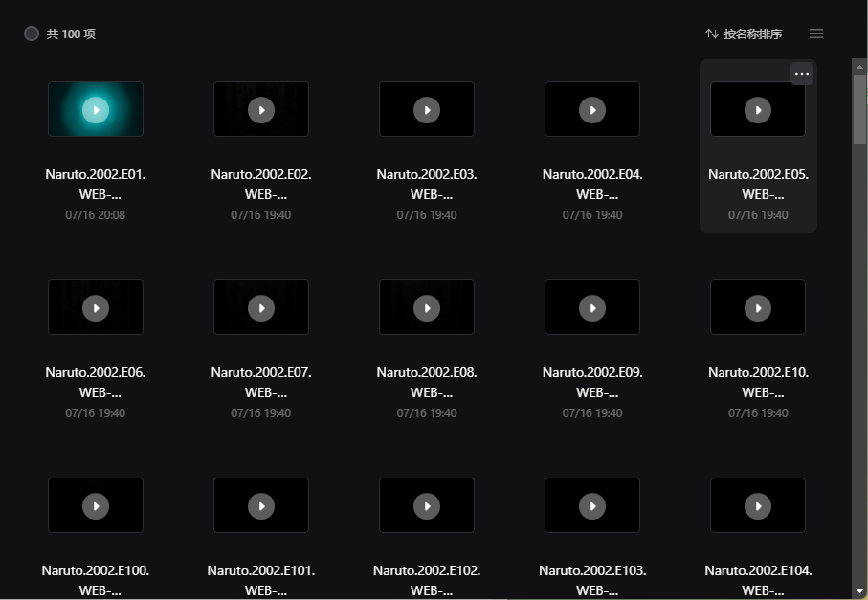The height and width of the screenshot is (600, 868).
Task: Play the Naruto.2002.E101 video
Action: pyautogui.click(x=261, y=506)
